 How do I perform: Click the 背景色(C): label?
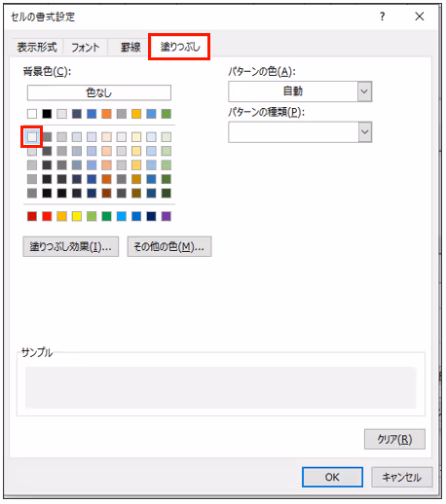coord(47,71)
